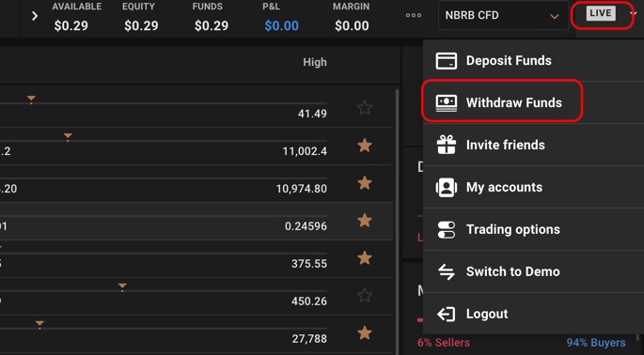Viewport: 644px width, 355px height.
Task: Click the high price 11,002.4
Action: (305, 151)
